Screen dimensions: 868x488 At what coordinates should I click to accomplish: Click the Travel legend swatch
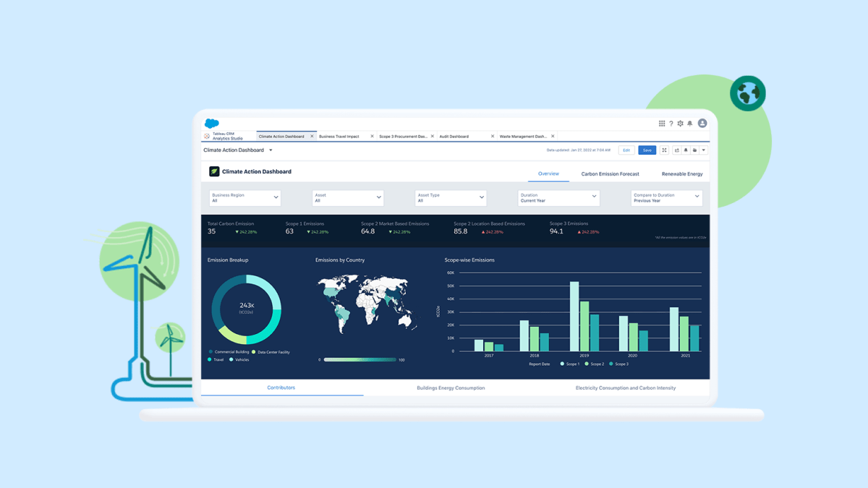pyautogui.click(x=210, y=359)
